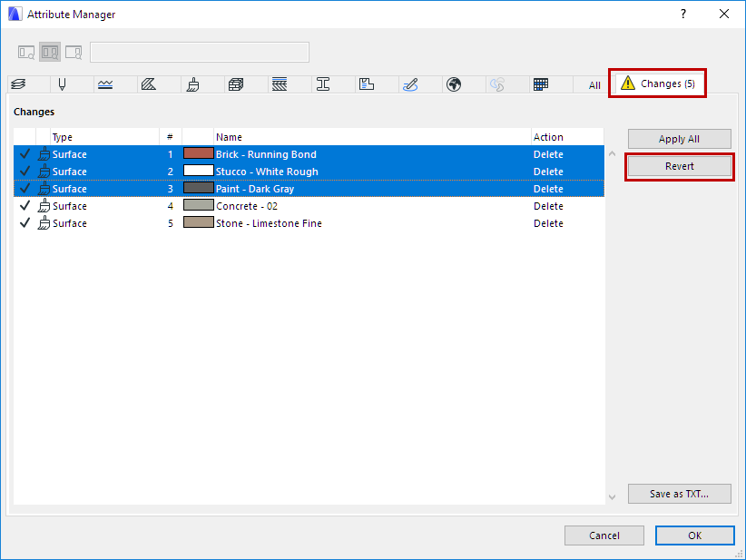Click the Brick - Running Bond color swatch
This screenshot has height=560, width=746.
pyautogui.click(x=199, y=153)
